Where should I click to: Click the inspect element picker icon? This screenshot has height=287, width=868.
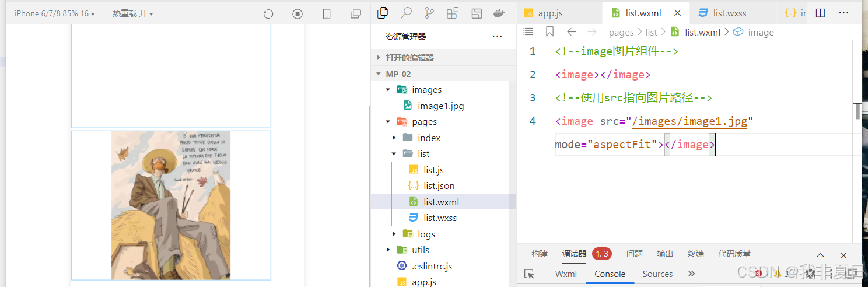tap(529, 274)
